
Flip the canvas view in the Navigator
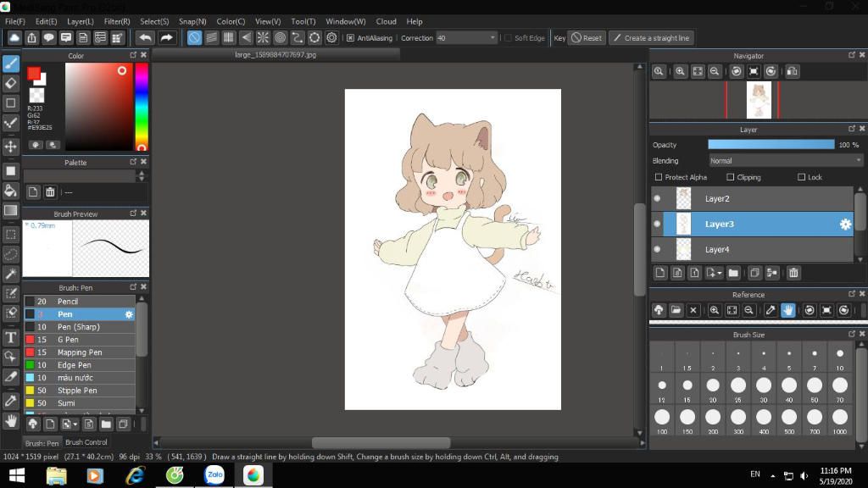[x=793, y=71]
